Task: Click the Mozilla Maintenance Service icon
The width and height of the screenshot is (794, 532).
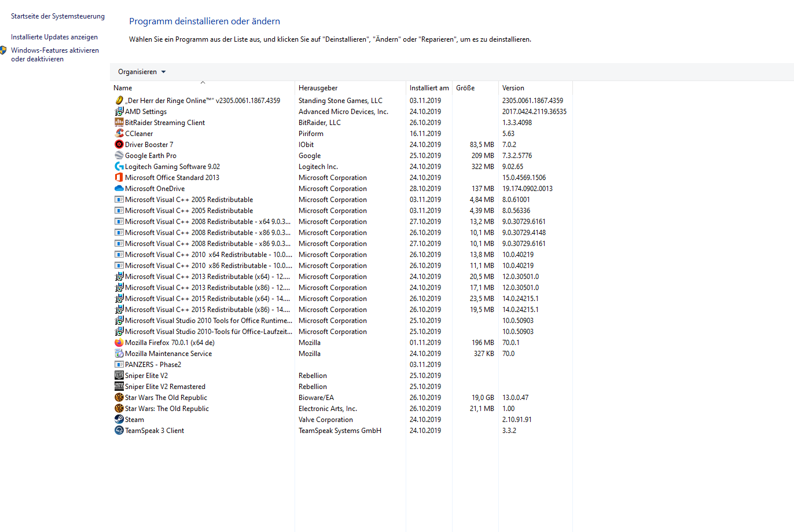Action: point(119,353)
